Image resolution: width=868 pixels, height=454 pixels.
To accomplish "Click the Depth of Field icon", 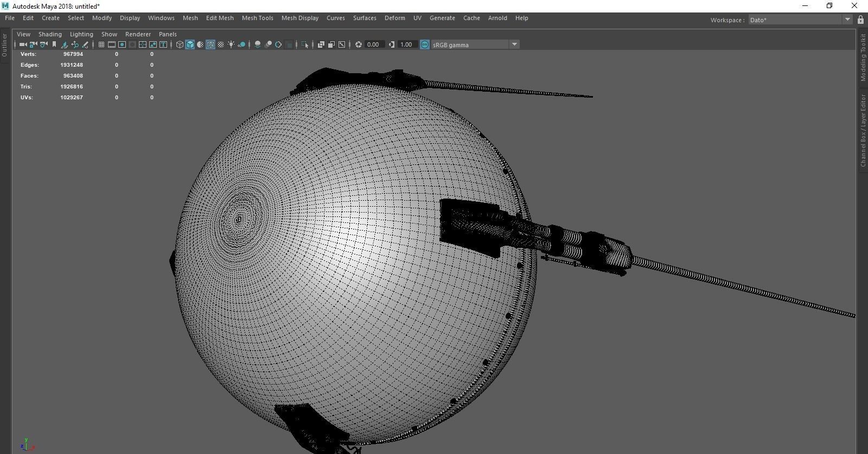I will tap(289, 44).
